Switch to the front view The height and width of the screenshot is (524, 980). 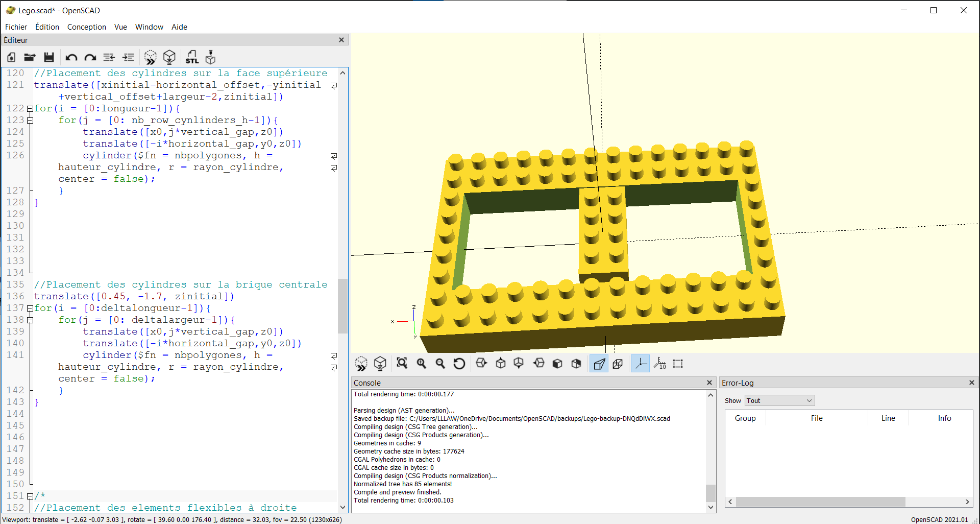557,364
